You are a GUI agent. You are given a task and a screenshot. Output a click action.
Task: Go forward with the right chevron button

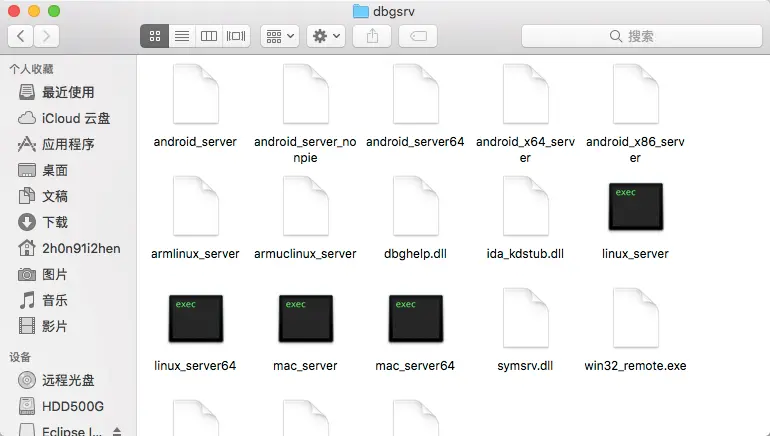pyautogui.click(x=47, y=36)
